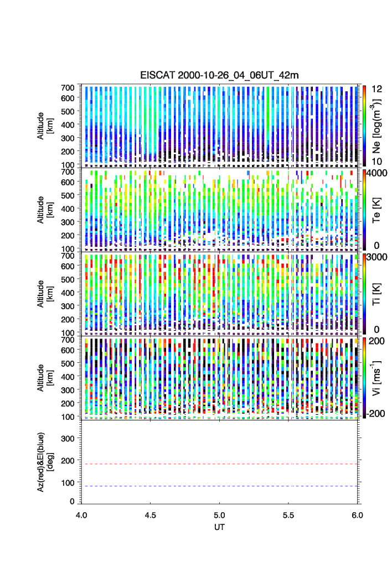Click the 4.5 tick label on UT axis
Image resolution: width=392 pixels, height=588 pixels.
point(150,514)
